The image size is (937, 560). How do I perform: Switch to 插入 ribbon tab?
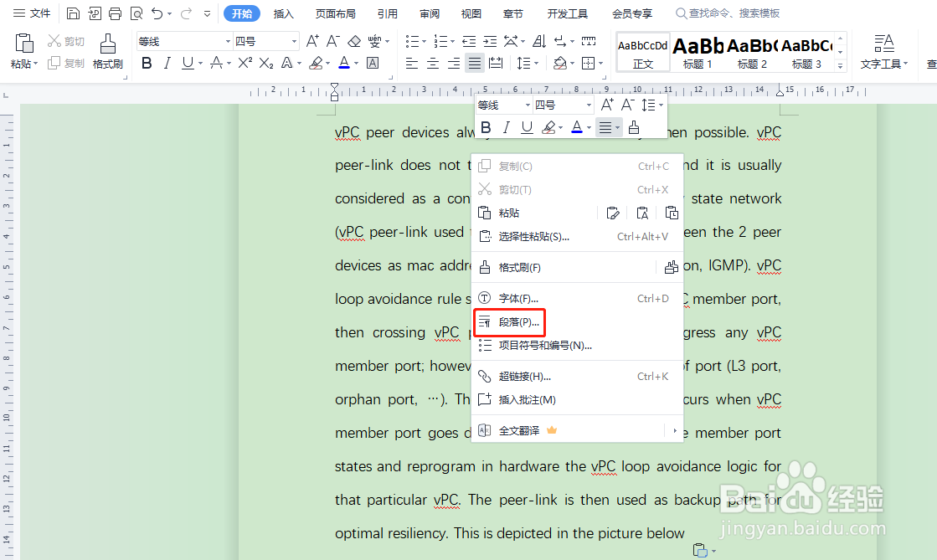click(283, 13)
